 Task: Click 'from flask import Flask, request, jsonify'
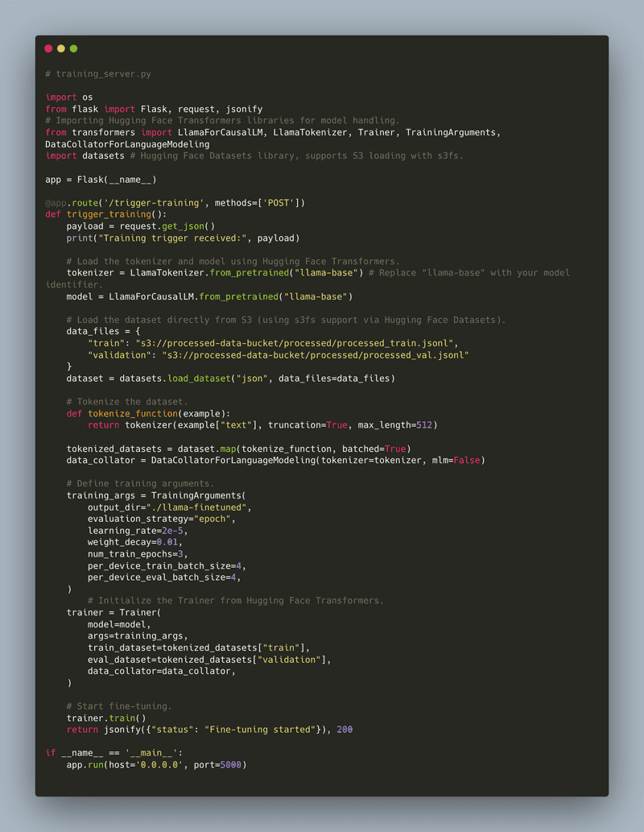click(154, 109)
